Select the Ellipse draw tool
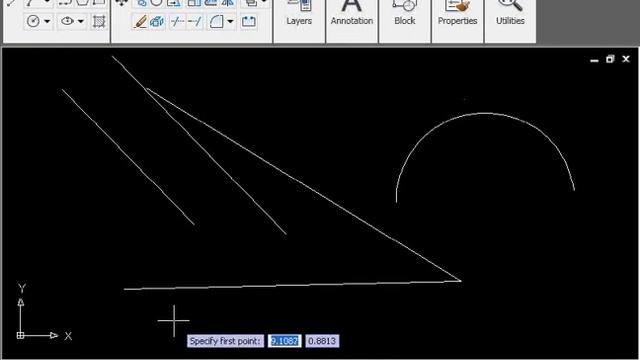Screen dimensions: 640x360 (67, 21)
